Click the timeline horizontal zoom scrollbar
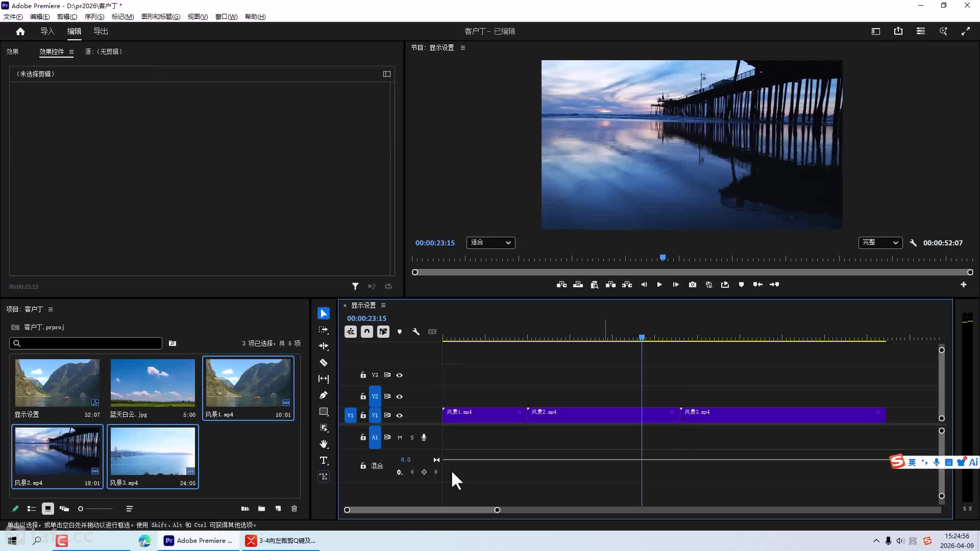This screenshot has height=551, width=980. [422, 510]
